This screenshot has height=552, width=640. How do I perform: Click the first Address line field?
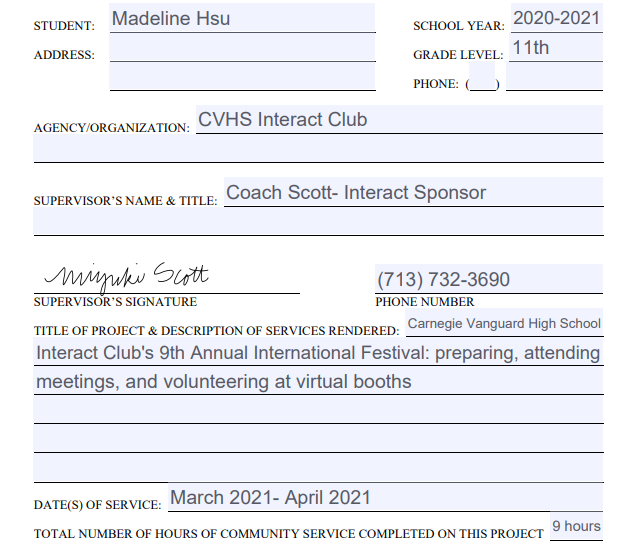242,48
